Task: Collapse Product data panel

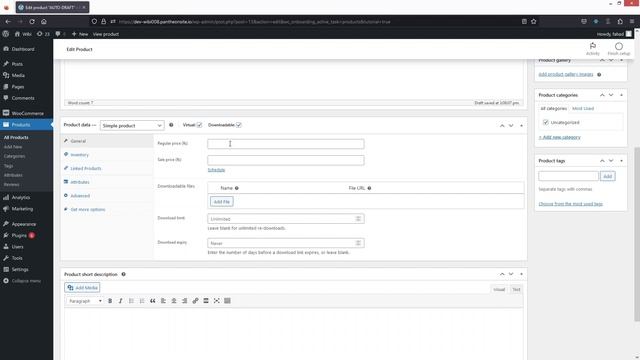Action: click(x=521, y=126)
